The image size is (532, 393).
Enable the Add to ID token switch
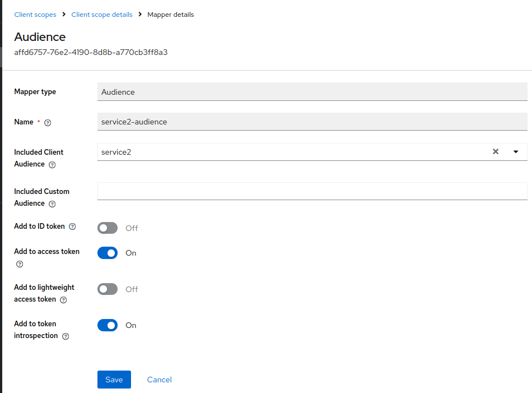(108, 228)
